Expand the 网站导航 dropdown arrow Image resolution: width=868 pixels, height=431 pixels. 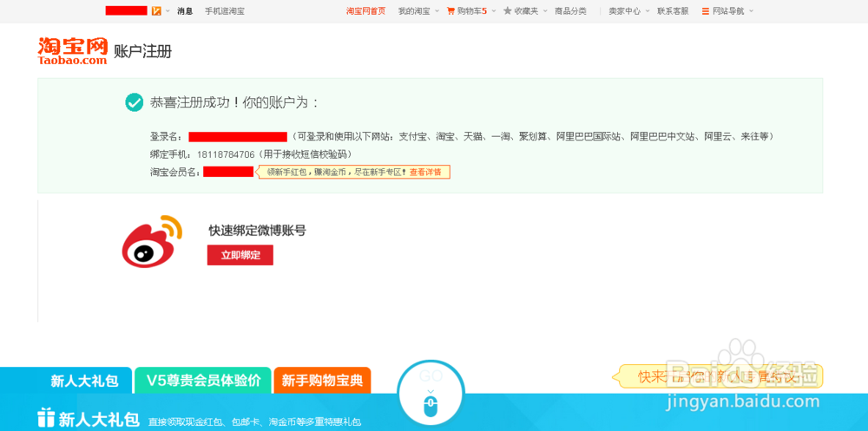(751, 11)
